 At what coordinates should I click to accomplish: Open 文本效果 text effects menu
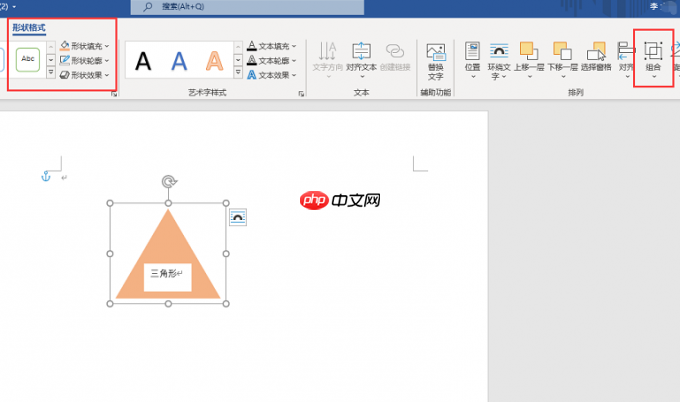pyautogui.click(x=272, y=75)
